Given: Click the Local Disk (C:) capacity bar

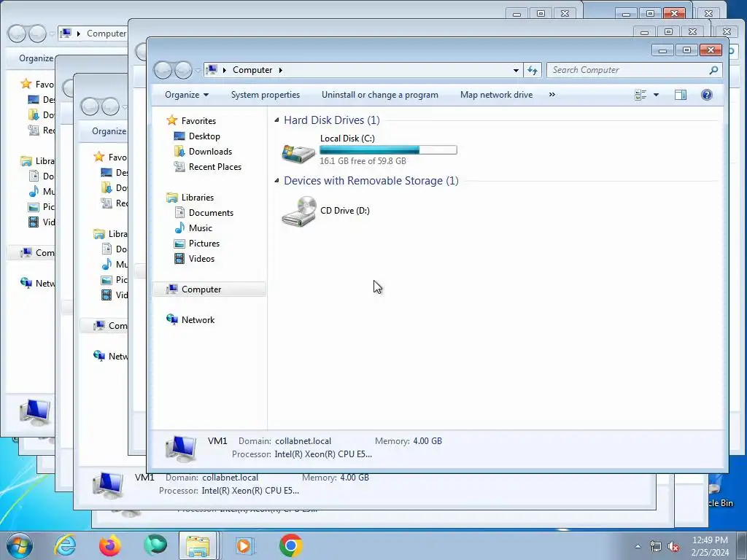Looking at the screenshot, I should click(x=388, y=150).
